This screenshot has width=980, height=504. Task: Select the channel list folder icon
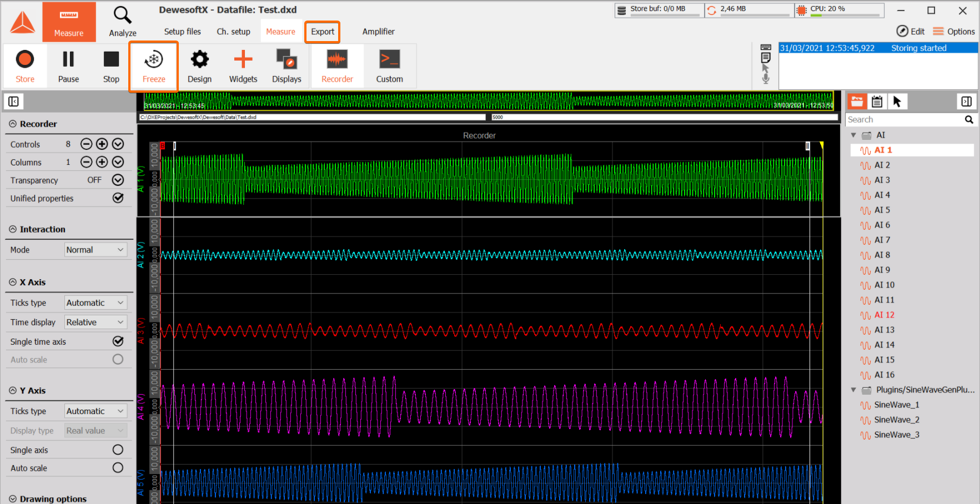857,101
